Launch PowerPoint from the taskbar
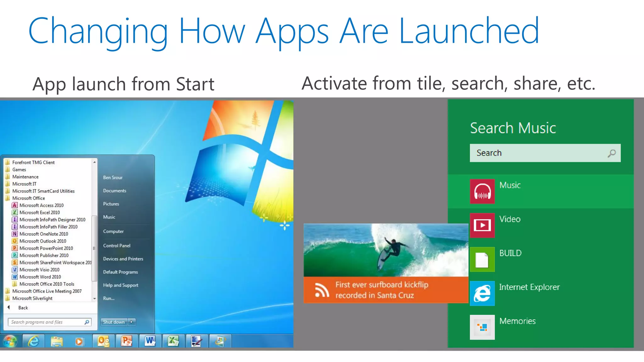The width and height of the screenshot is (644, 362). point(127,341)
